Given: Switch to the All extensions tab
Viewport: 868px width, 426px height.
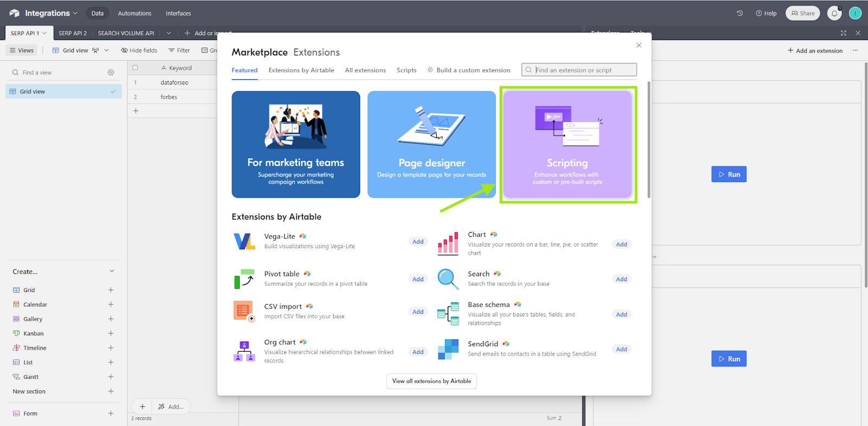Looking at the screenshot, I should point(366,70).
